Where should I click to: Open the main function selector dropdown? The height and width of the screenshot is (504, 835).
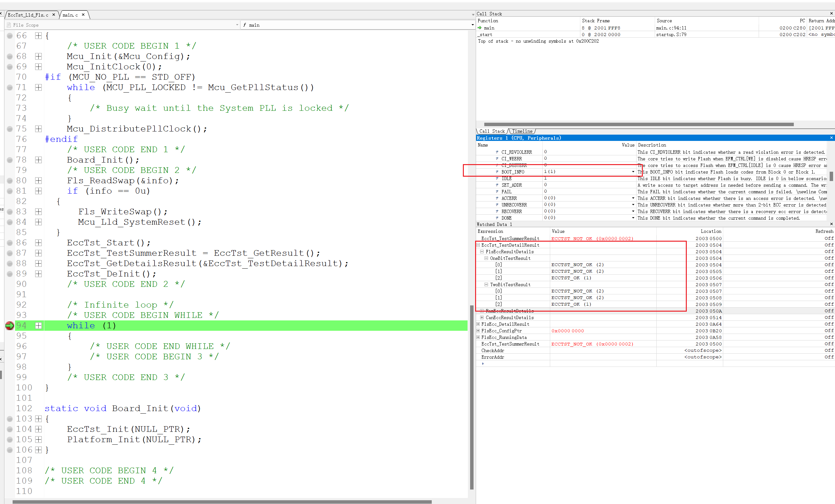(472, 25)
